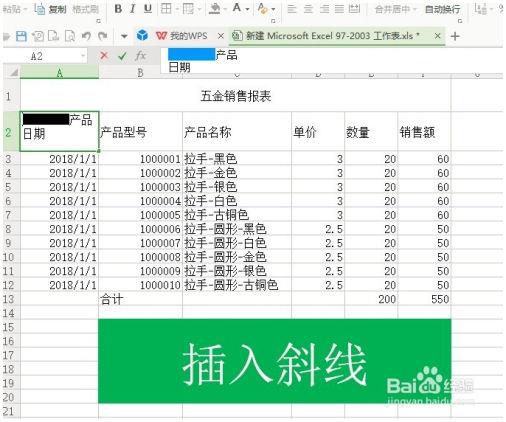The width and height of the screenshot is (506, 422).
Task: Open the fill color dropdown arrow
Action: pos(225,9)
